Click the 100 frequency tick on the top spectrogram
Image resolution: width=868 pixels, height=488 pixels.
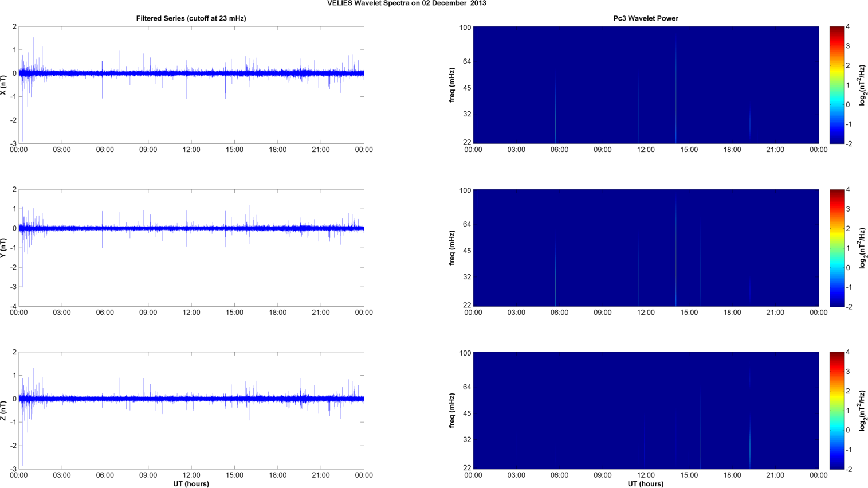point(465,28)
